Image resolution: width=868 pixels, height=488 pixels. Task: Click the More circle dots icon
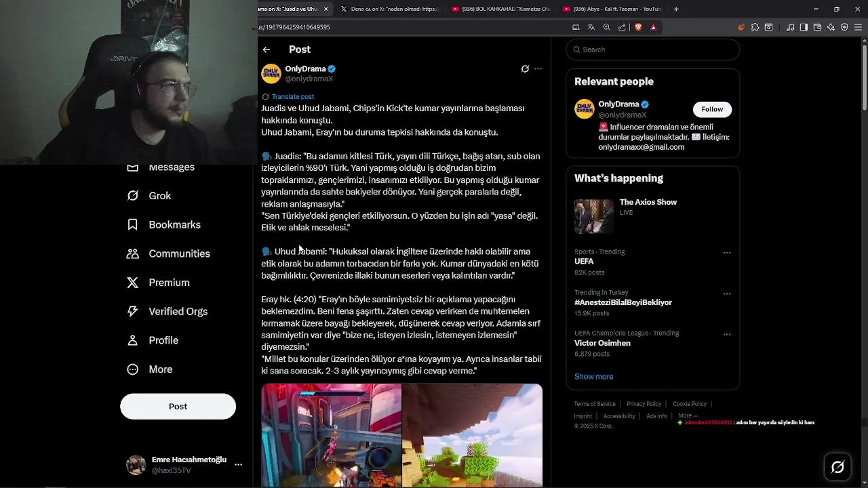[133, 369]
